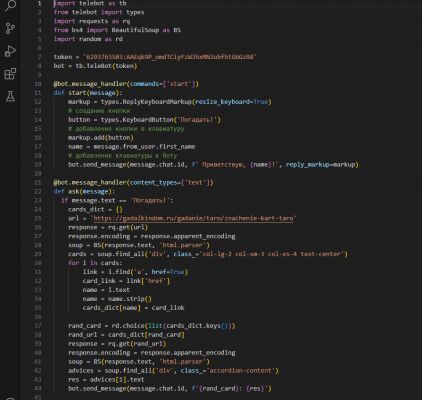Click 'response = rq.get(url)' line

click(x=108, y=227)
